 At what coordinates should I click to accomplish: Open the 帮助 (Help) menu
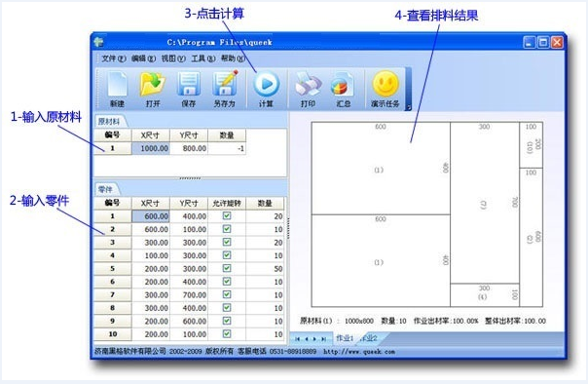tap(233, 58)
